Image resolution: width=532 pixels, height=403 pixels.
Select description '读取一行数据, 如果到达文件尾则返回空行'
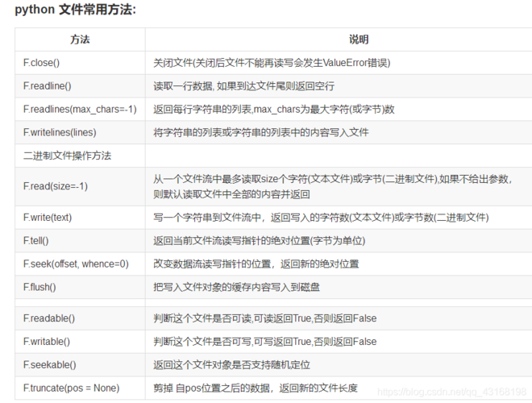point(243,85)
